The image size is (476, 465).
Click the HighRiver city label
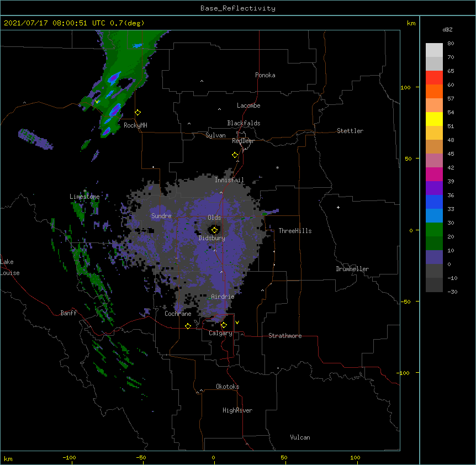point(237,410)
